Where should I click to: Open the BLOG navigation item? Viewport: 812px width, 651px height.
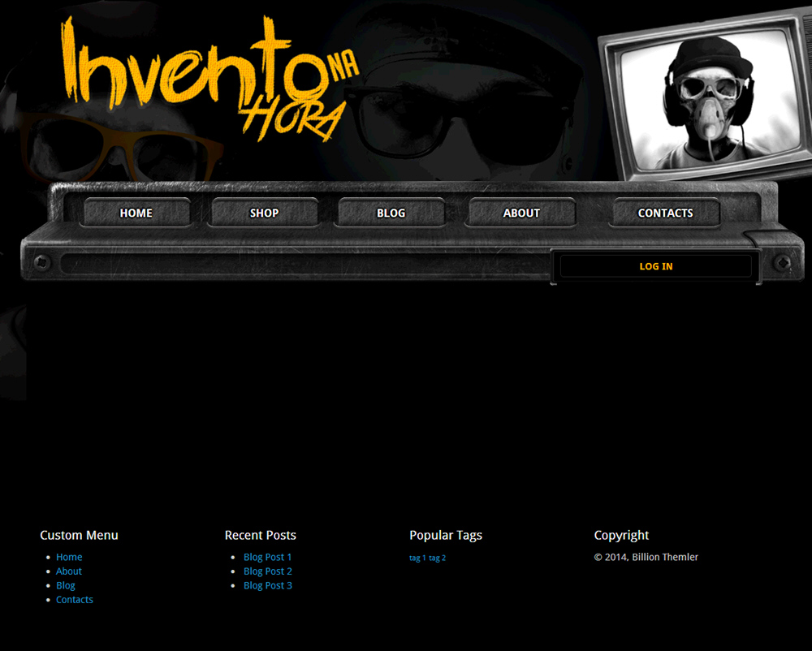click(391, 213)
